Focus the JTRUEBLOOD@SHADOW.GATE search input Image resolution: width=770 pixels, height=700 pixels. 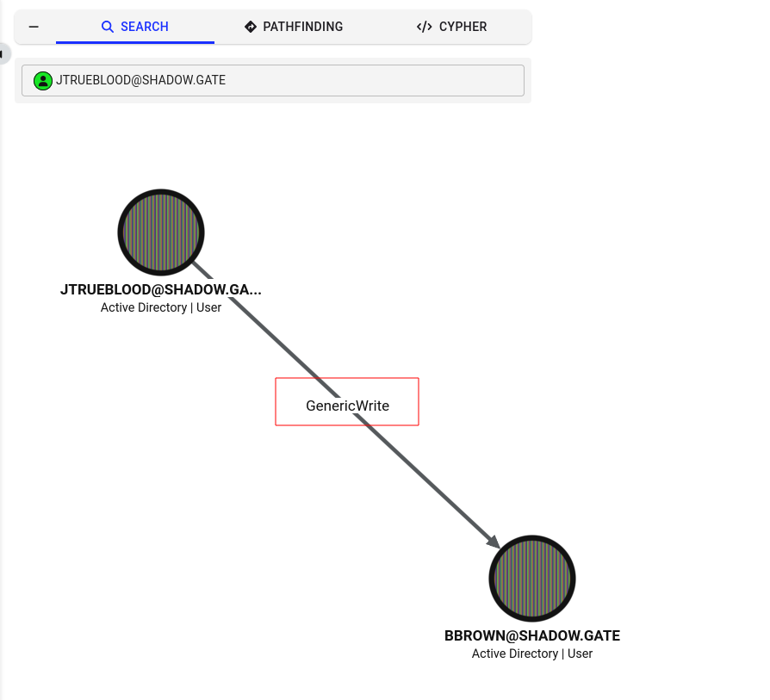(x=273, y=81)
